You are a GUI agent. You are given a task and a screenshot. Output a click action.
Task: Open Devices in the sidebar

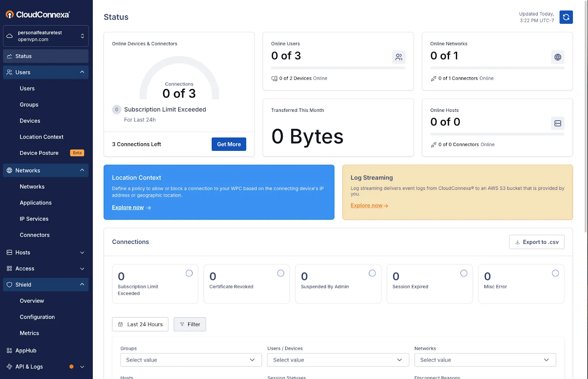pos(30,121)
